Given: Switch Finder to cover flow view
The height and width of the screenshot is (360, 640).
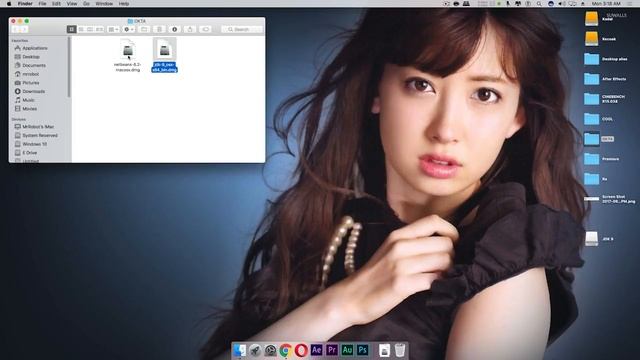Looking at the screenshot, I should [x=99, y=29].
